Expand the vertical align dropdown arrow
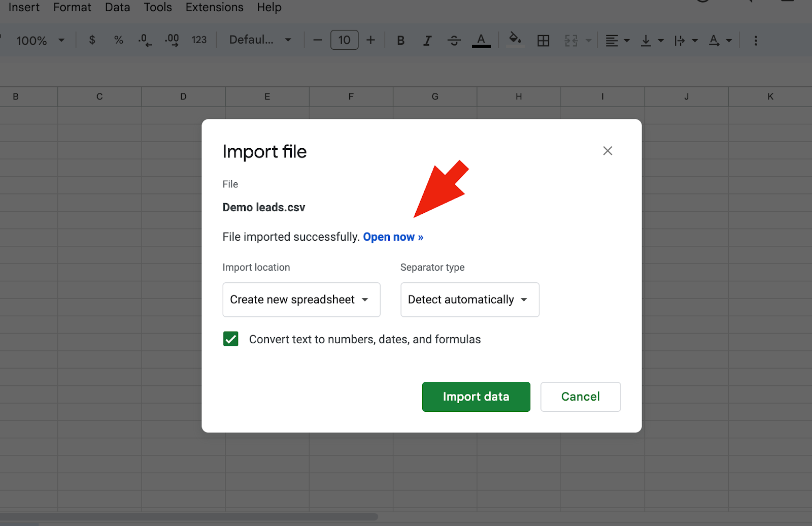 click(x=661, y=41)
